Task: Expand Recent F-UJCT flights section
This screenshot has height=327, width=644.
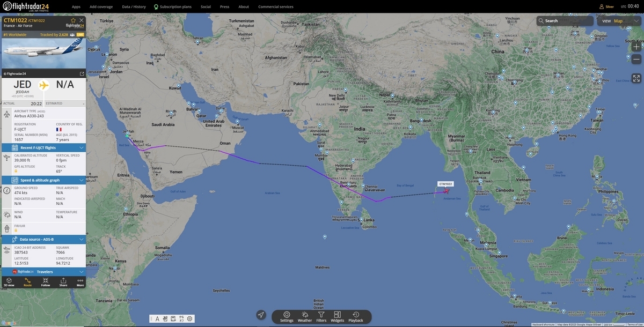Action: (43, 147)
